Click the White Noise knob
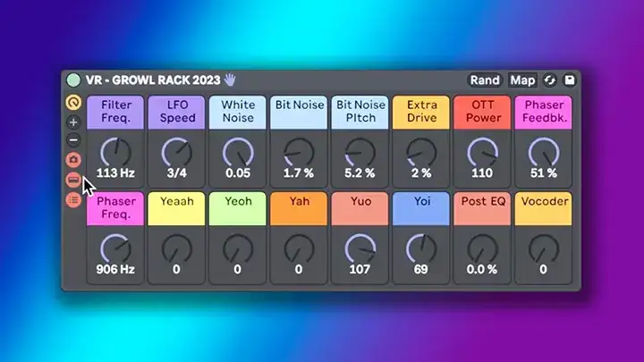Image resolution: width=644 pixels, height=362 pixels. (238, 153)
